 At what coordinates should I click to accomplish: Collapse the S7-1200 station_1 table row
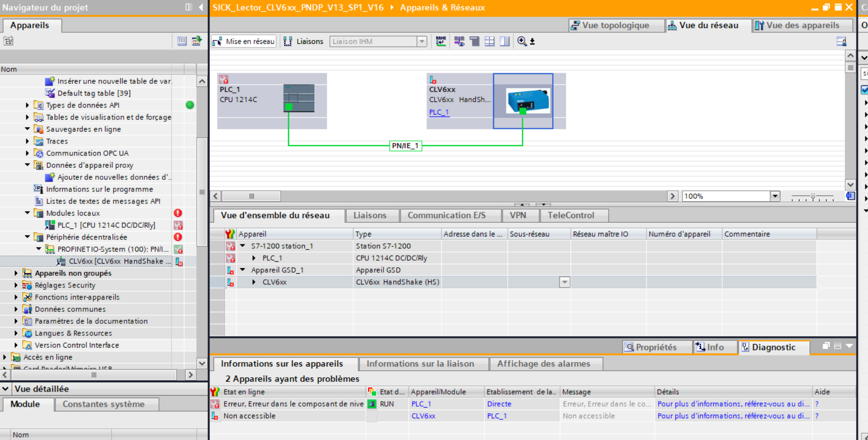tap(243, 246)
